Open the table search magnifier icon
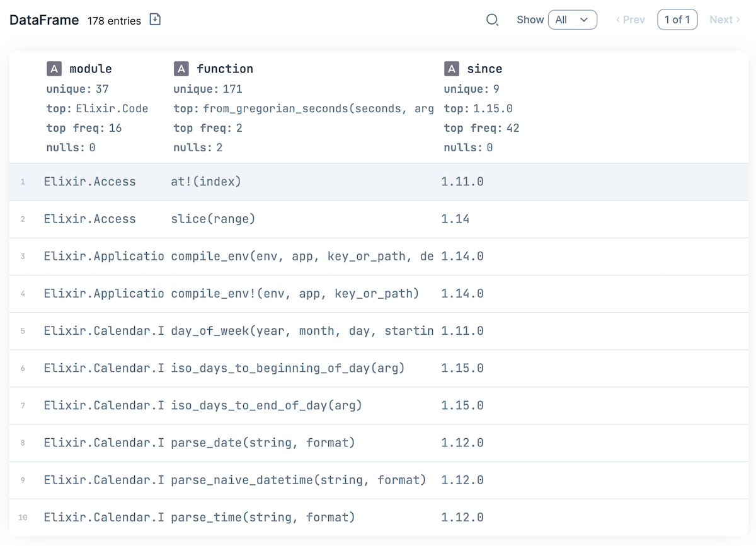This screenshot has height=546, width=756. click(x=492, y=20)
